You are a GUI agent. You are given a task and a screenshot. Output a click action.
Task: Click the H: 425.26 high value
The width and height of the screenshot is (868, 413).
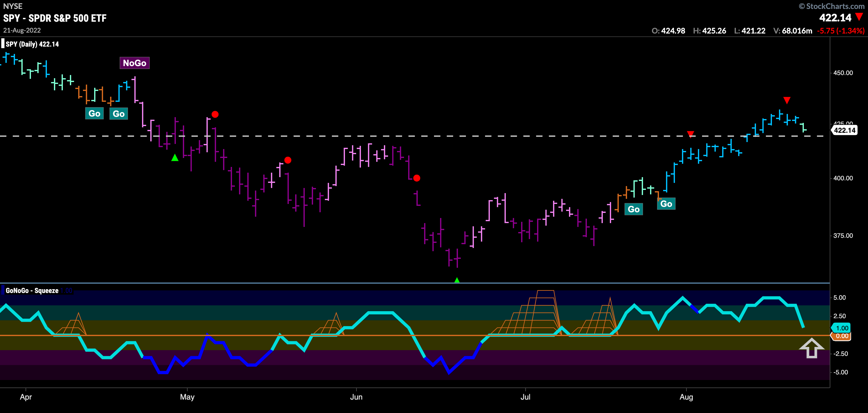(x=709, y=31)
